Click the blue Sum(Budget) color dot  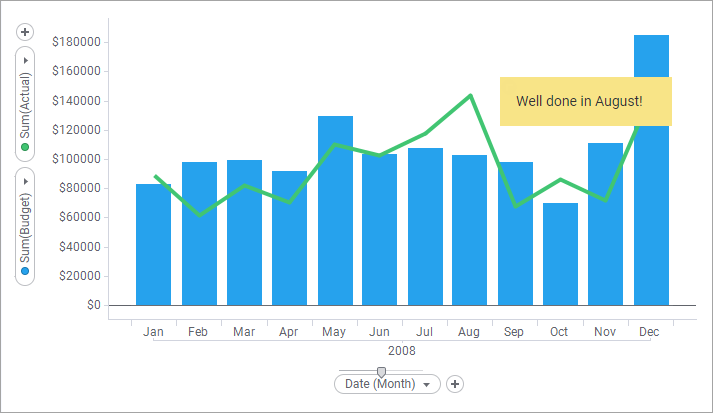[26, 272]
